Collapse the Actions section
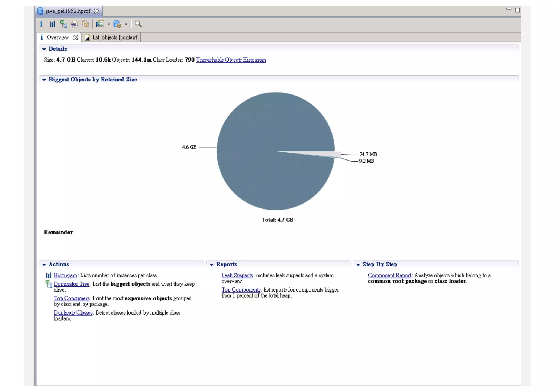Image resolution: width=555 pixels, height=392 pixels. tap(44, 265)
